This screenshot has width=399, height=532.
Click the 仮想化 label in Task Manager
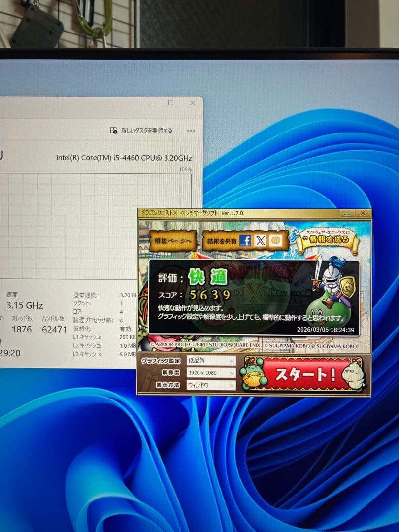pyautogui.click(x=82, y=329)
